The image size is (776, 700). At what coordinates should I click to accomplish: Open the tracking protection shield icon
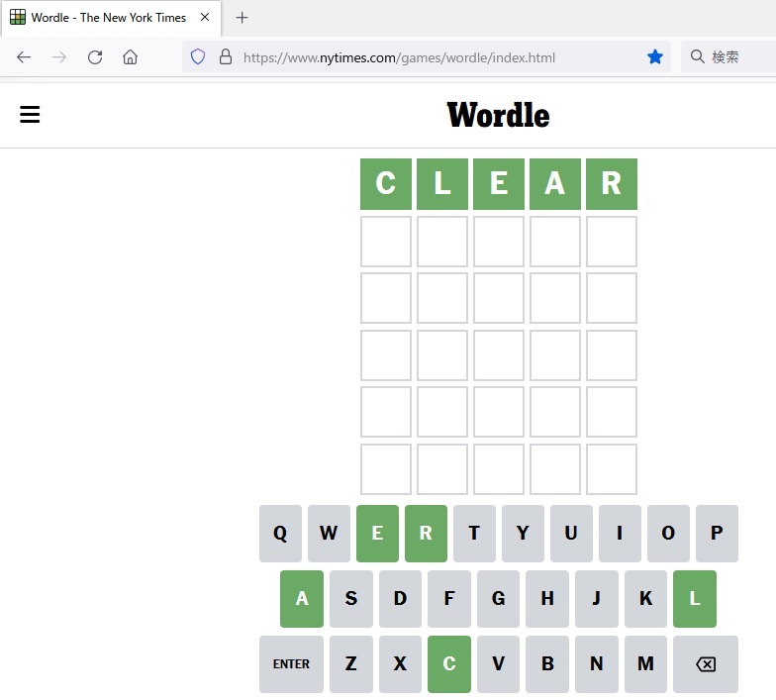[x=198, y=57]
